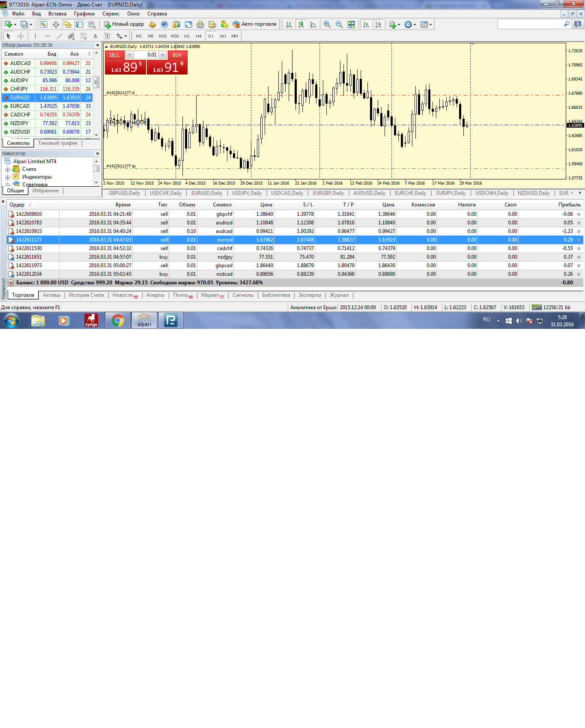The height and width of the screenshot is (728, 585).
Task: Click the one-click trading volume field
Action: pos(146,55)
